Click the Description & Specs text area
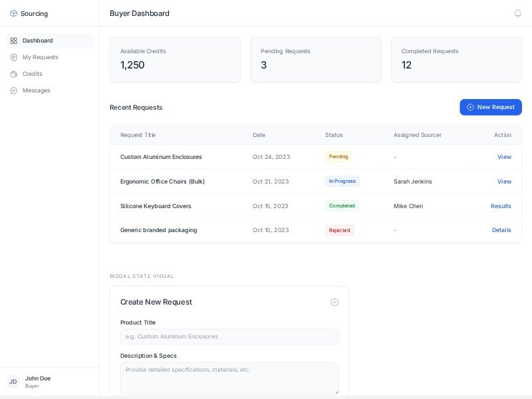Image resolution: width=532 pixels, height=399 pixels. pyautogui.click(x=229, y=378)
